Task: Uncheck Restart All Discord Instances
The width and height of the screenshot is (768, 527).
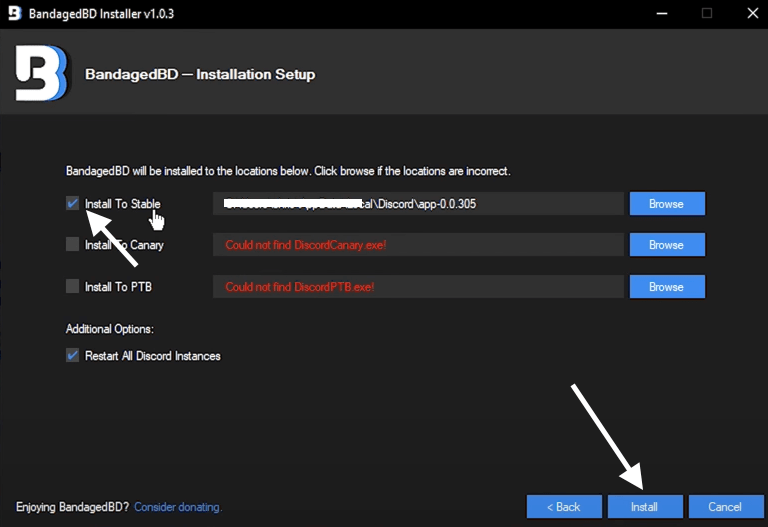Action: coord(72,356)
